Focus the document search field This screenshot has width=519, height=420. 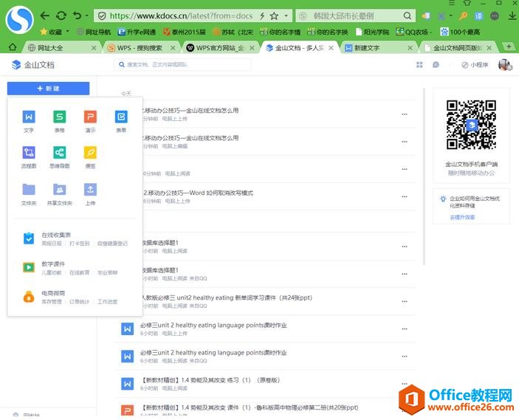(182, 64)
